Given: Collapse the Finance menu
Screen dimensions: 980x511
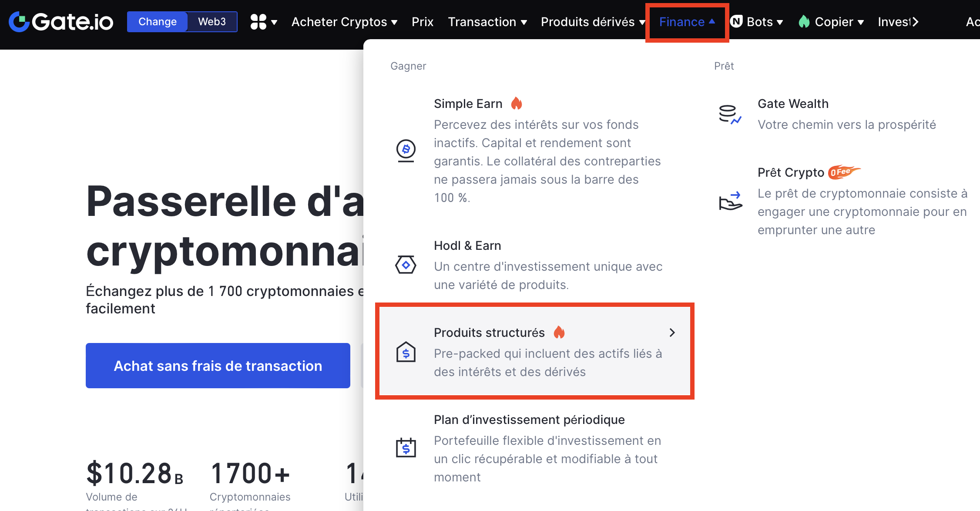Looking at the screenshot, I should point(687,22).
